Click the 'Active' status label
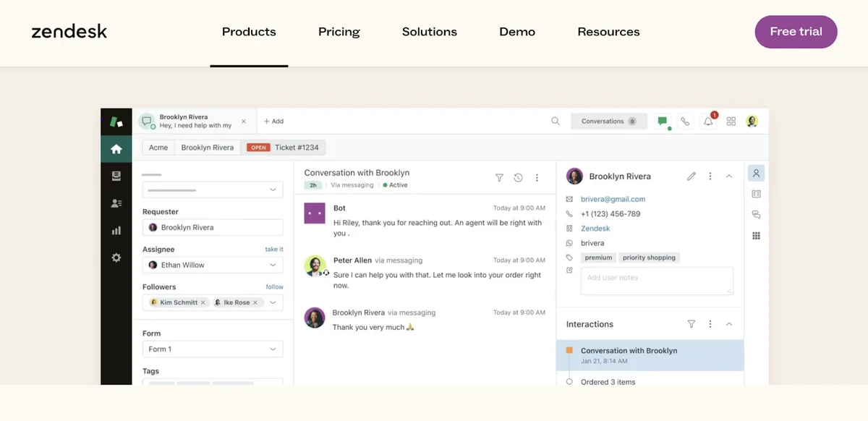This screenshot has height=421, width=868. point(396,185)
